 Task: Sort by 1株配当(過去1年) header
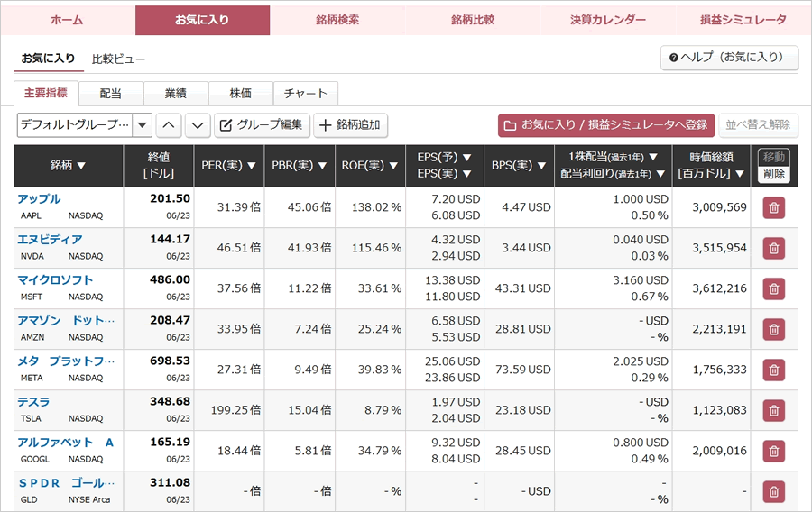pos(614,157)
